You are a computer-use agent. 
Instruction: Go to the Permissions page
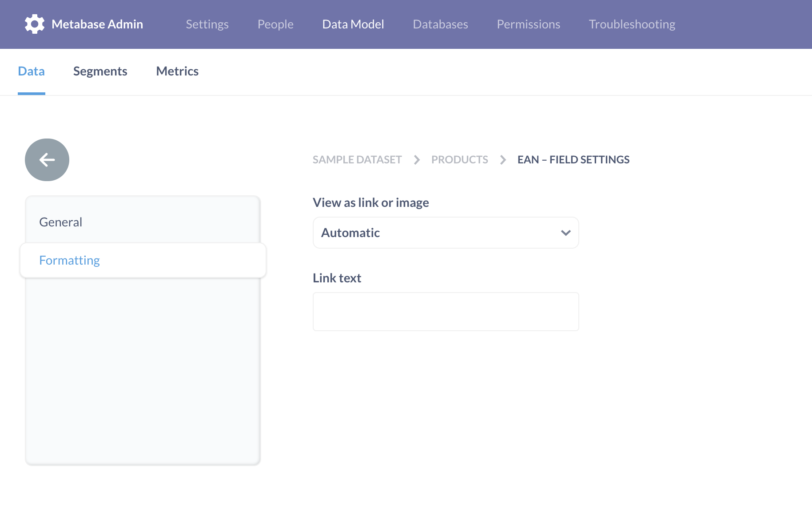coord(528,24)
